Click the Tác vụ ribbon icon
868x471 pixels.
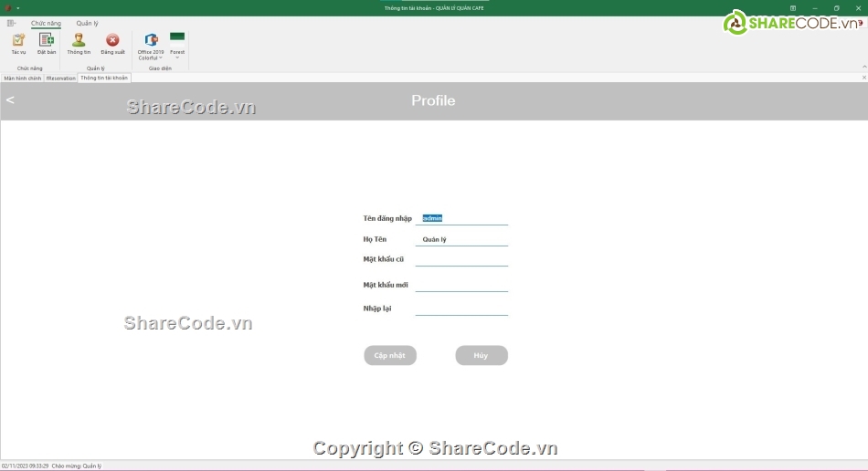coord(18,42)
